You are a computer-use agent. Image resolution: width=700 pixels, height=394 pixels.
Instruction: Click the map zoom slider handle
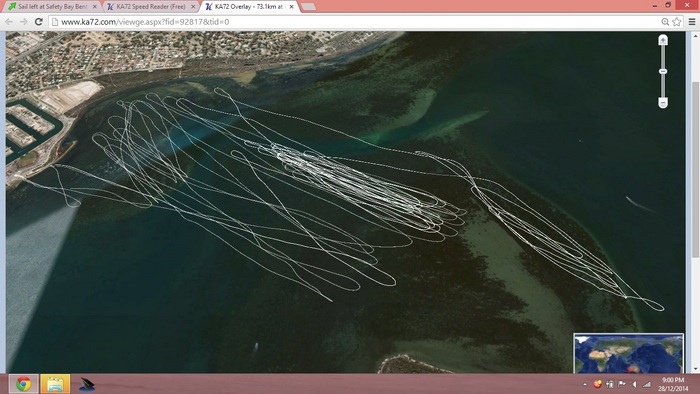(x=663, y=71)
